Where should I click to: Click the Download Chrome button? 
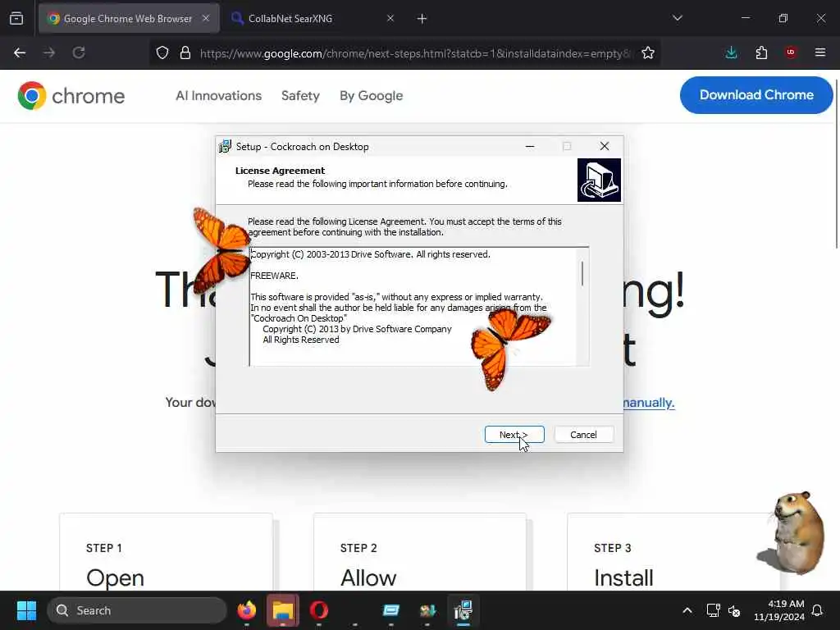pyautogui.click(x=756, y=95)
